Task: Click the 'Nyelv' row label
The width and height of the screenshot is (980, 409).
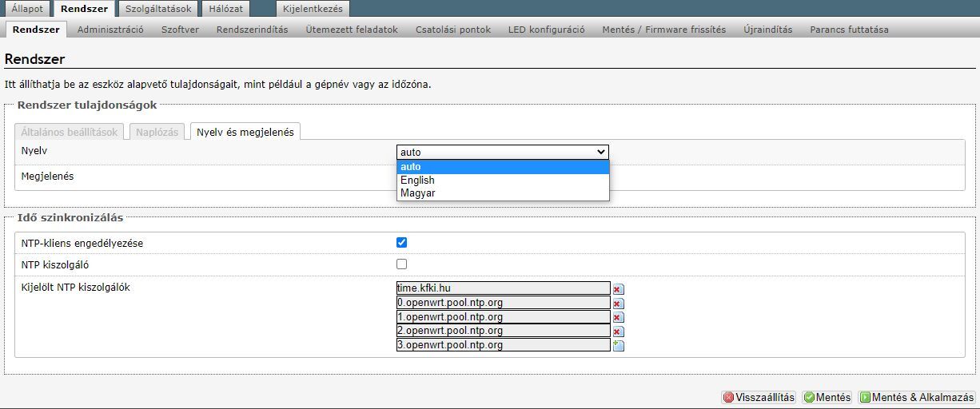Action: click(34, 150)
